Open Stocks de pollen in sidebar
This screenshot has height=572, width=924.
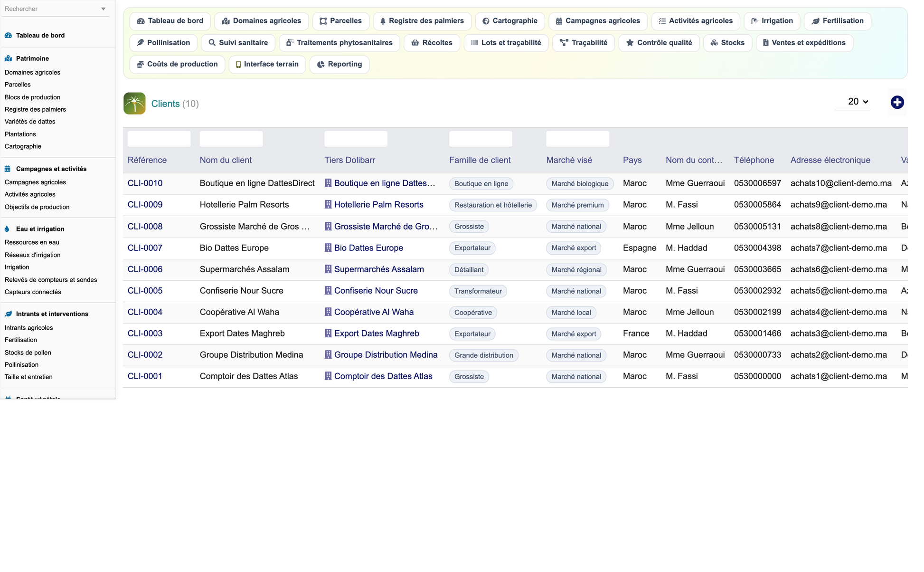(x=28, y=353)
